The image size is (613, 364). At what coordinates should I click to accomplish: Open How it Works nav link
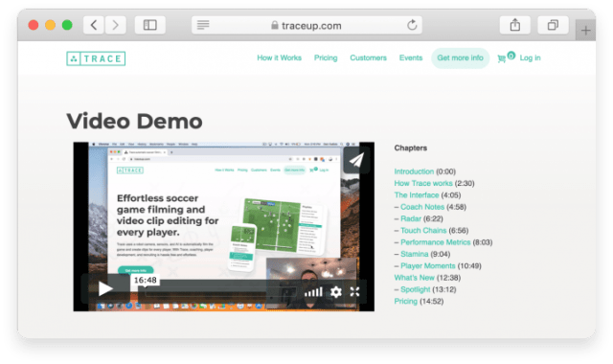279,57
